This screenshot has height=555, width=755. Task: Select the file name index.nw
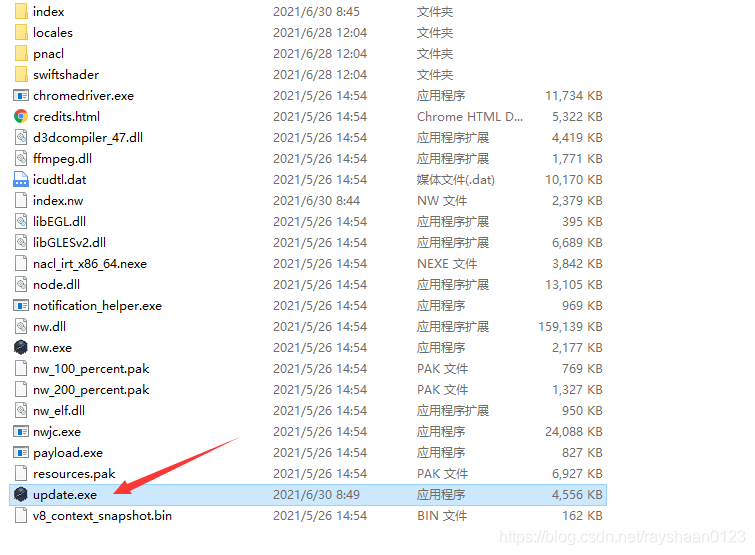tap(58, 201)
